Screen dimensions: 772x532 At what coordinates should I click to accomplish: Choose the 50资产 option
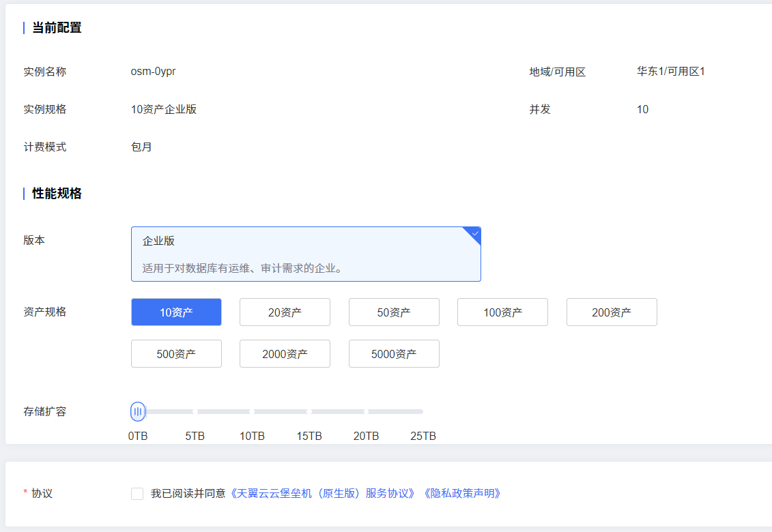(394, 312)
